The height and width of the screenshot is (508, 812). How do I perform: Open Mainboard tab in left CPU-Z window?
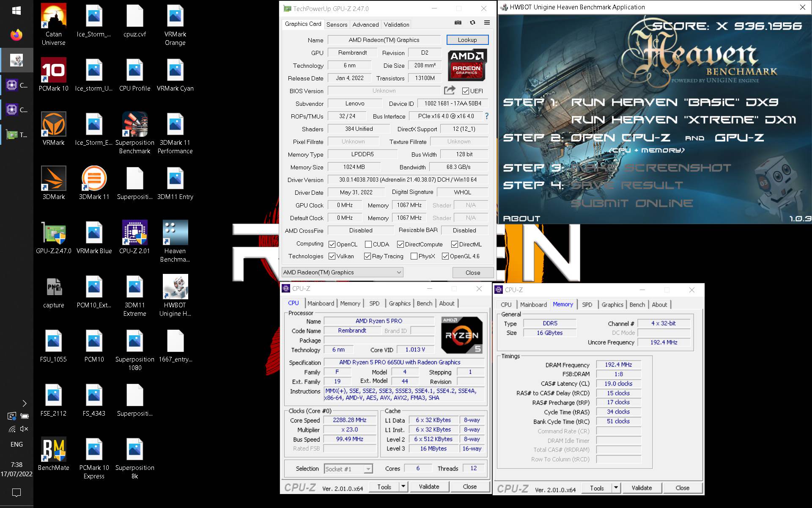(x=321, y=303)
